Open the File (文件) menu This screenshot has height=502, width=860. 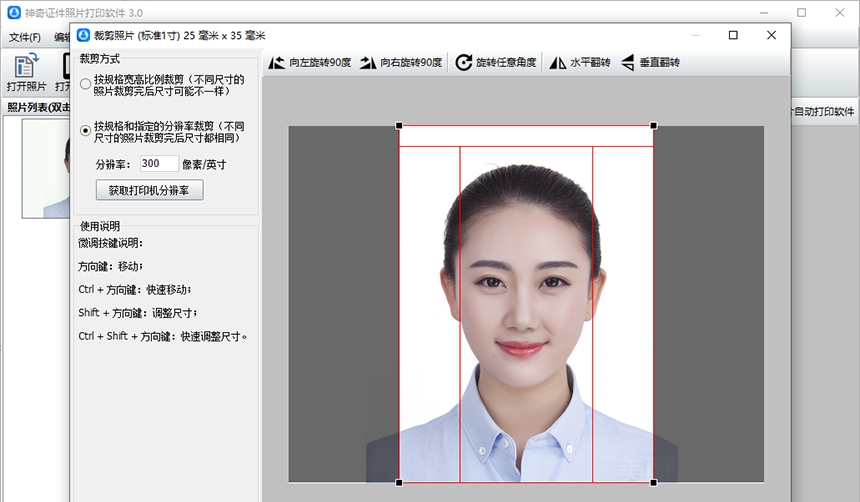click(x=25, y=37)
